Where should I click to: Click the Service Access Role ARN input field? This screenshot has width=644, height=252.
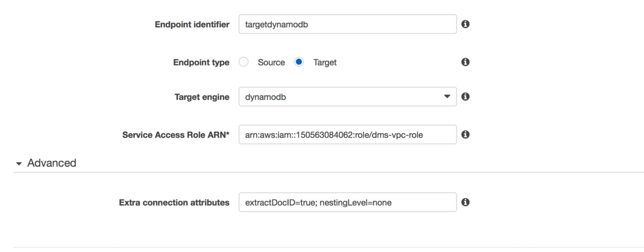click(347, 135)
